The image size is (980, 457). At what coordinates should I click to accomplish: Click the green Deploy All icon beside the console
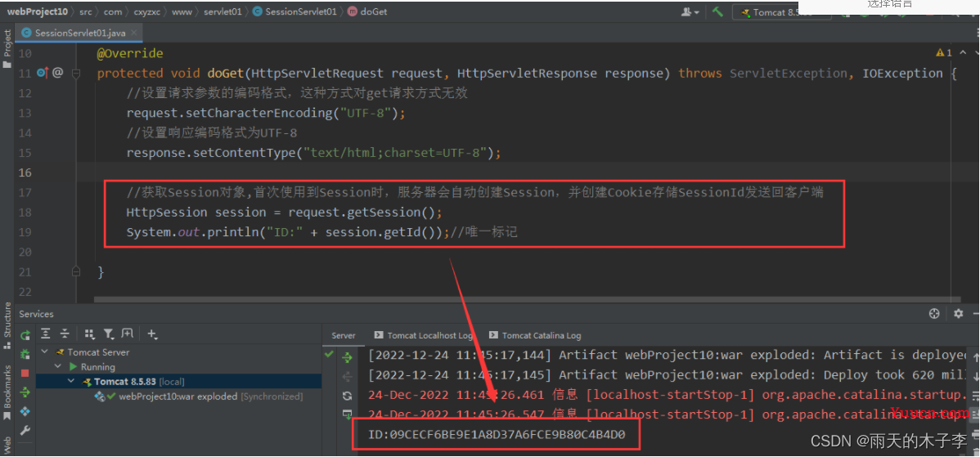pyautogui.click(x=347, y=358)
